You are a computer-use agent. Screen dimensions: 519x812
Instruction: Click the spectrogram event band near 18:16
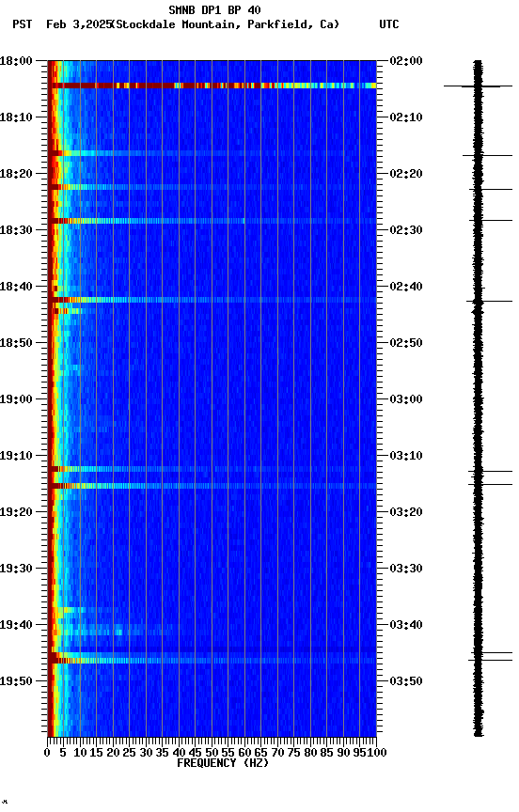click(212, 153)
